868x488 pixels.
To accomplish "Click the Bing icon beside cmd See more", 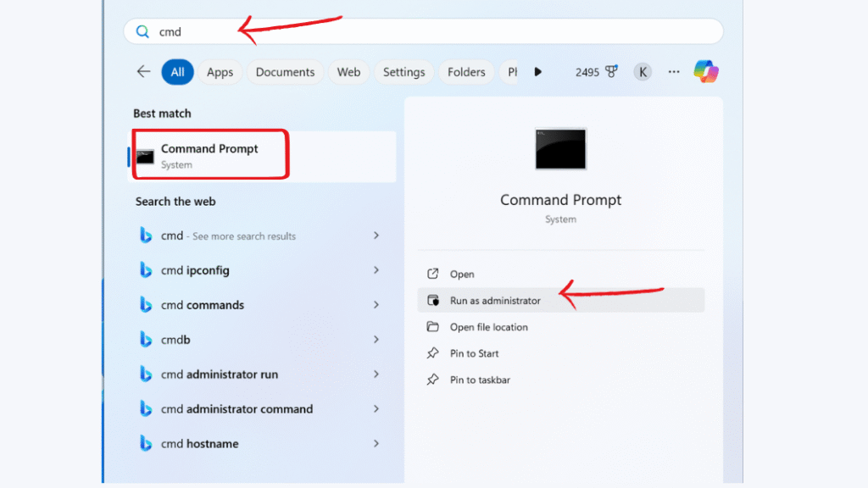I will (146, 236).
